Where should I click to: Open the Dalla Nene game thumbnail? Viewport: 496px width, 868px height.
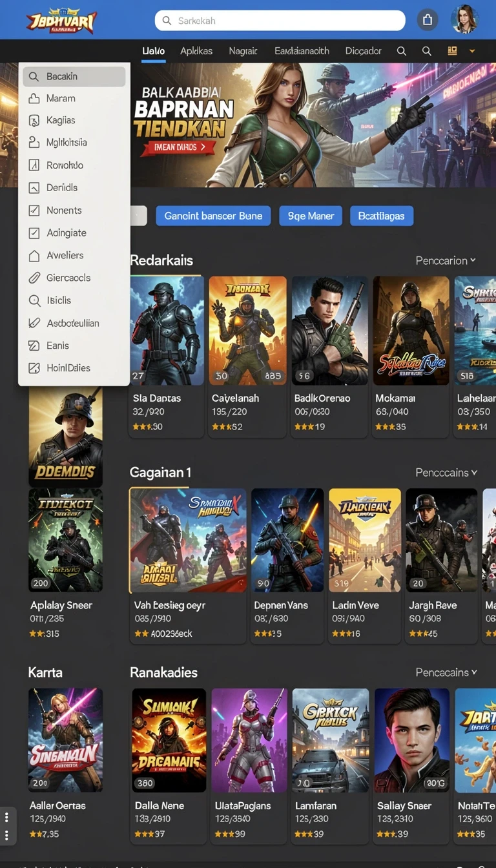(169, 740)
